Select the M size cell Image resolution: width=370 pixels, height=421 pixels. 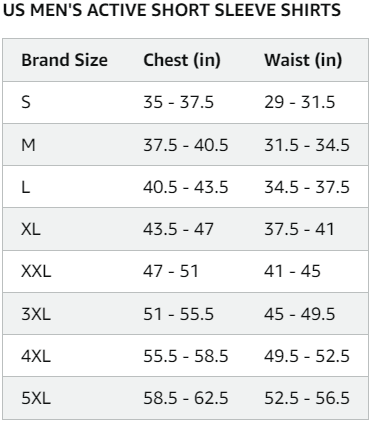pos(28,145)
